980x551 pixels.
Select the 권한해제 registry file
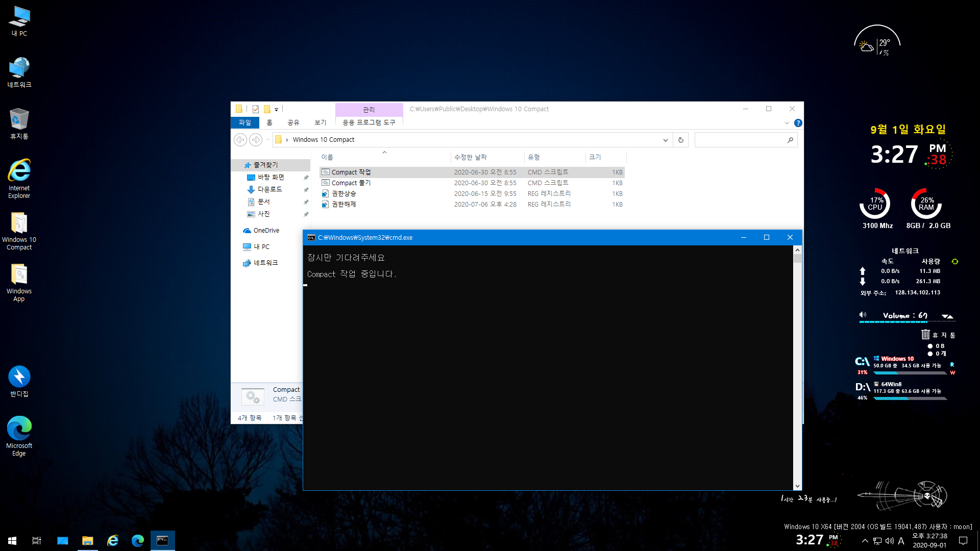(472, 205)
